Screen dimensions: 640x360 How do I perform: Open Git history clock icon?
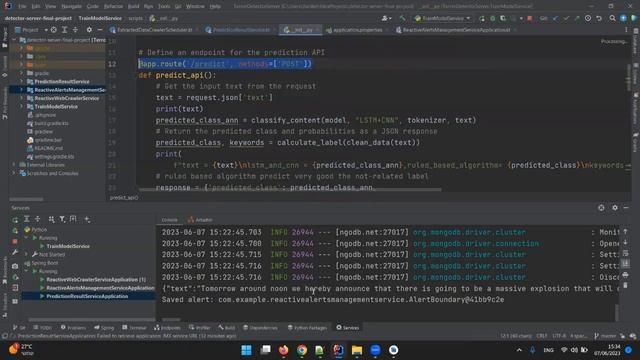pyautogui.click(x=588, y=18)
